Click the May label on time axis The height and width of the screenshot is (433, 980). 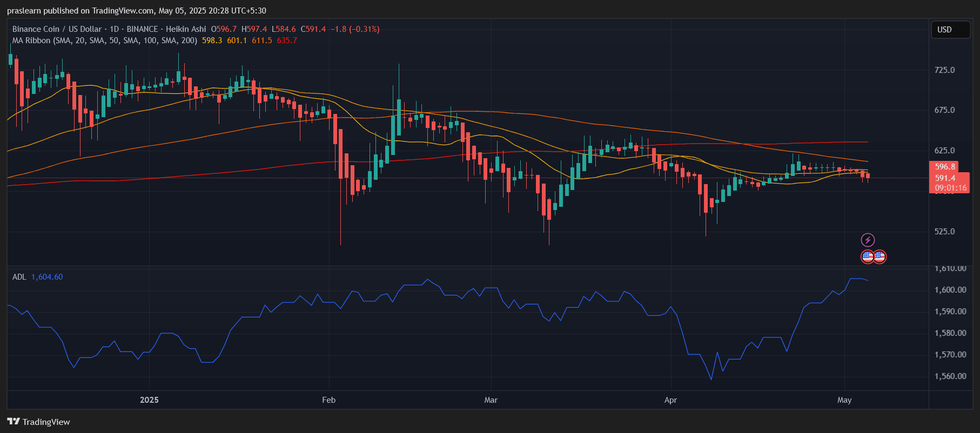[x=844, y=400]
